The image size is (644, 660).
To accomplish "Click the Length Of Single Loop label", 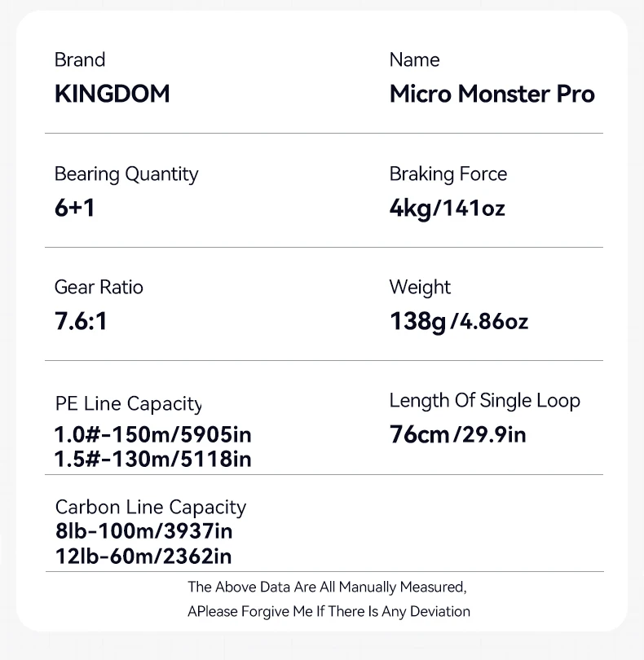I will click(484, 401).
